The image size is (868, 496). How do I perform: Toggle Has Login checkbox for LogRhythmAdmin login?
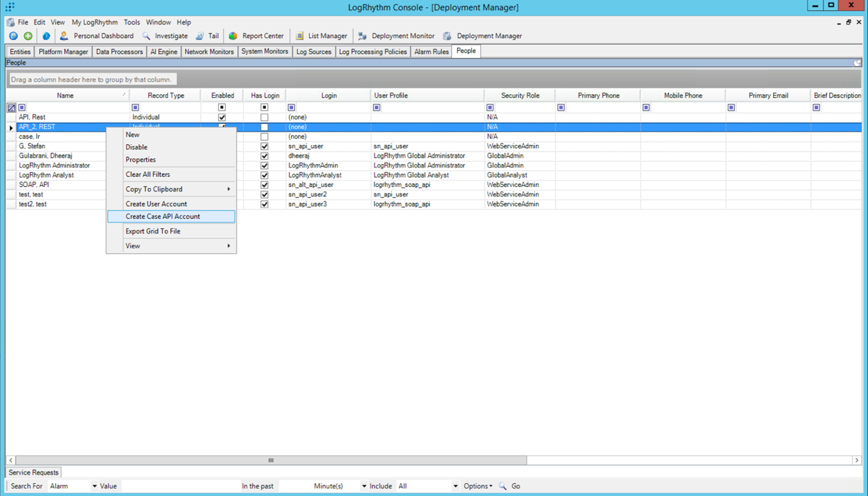coord(264,166)
